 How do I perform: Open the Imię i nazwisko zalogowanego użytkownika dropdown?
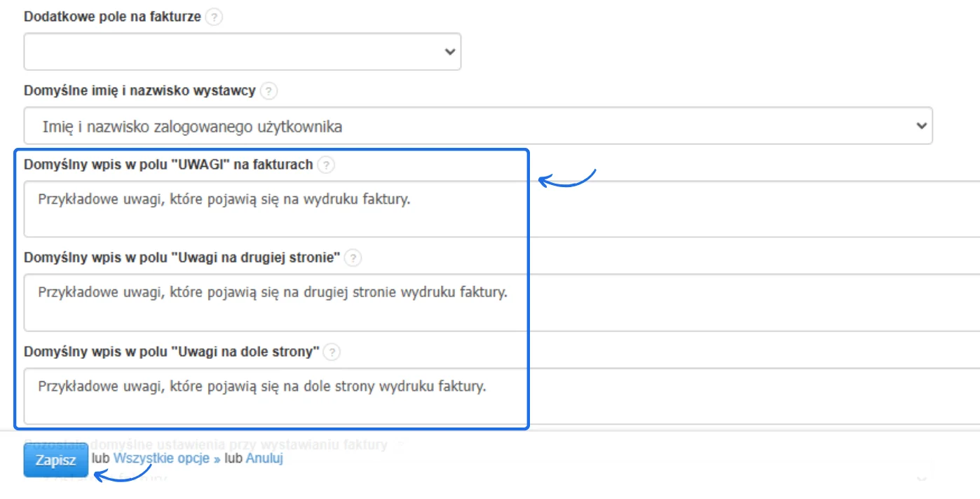pyautogui.click(x=478, y=126)
